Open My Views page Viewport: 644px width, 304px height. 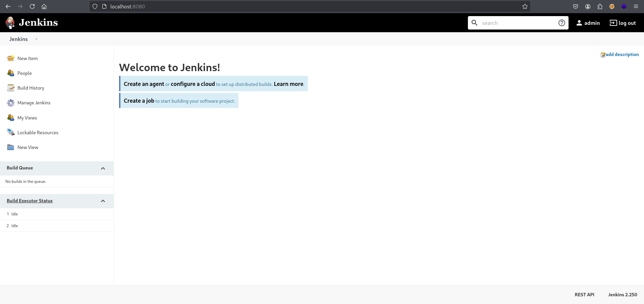27,118
